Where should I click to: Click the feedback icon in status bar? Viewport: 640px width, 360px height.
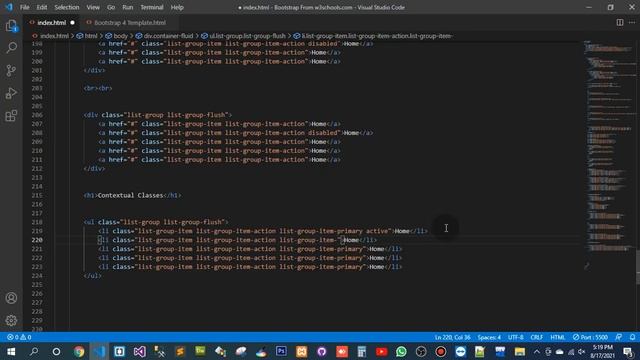coord(619,337)
